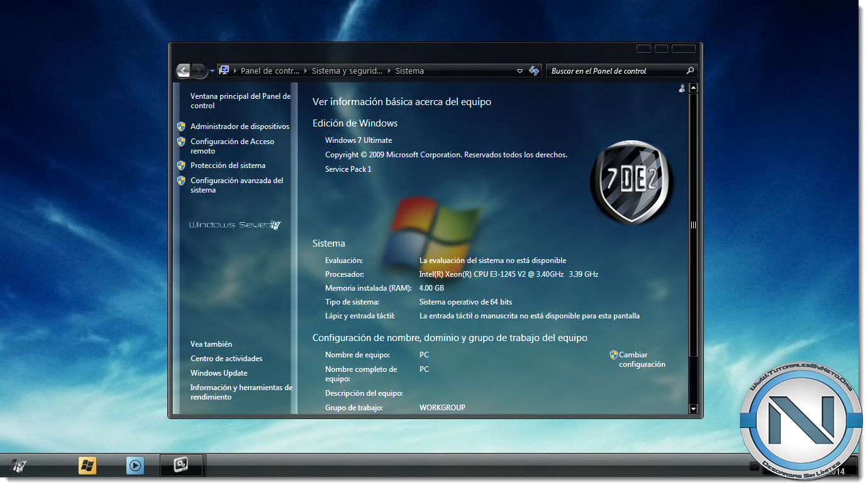Launch Windows Media Player from taskbar

tap(135, 466)
